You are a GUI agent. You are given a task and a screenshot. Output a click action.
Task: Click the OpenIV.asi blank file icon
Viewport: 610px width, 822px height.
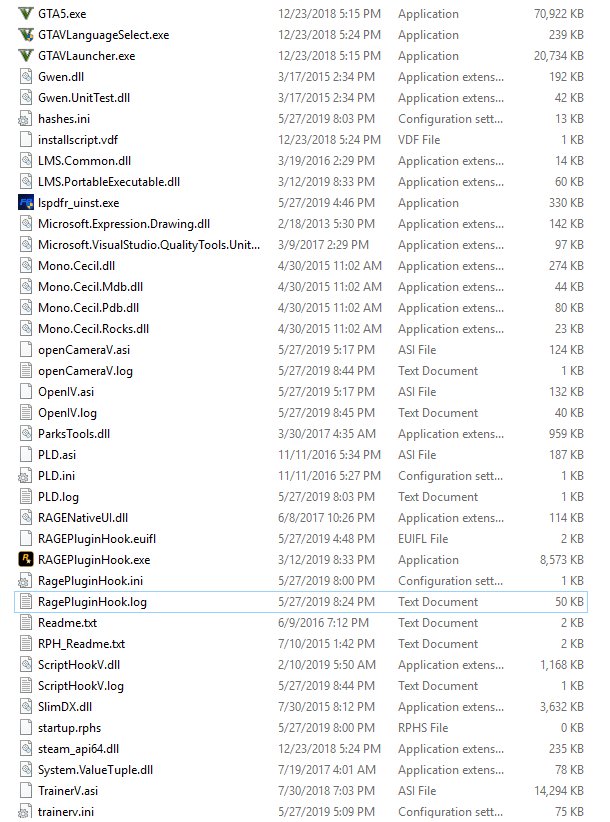[26, 392]
